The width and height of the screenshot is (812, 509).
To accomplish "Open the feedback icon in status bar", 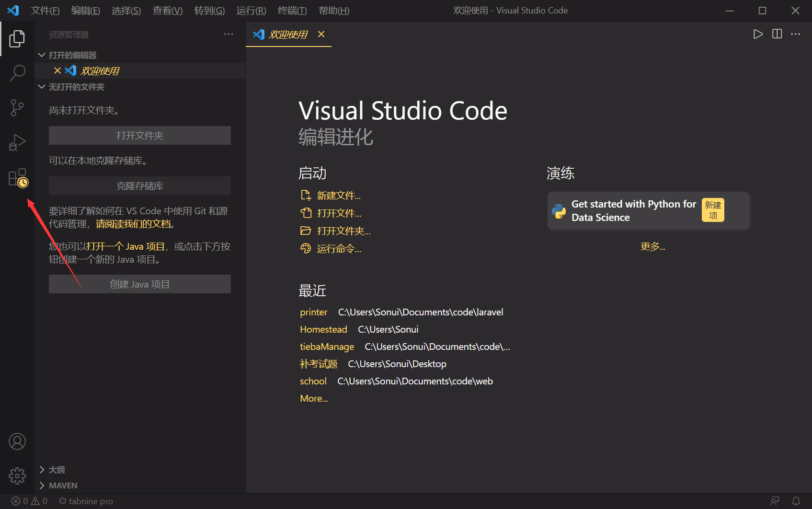I will [x=775, y=501].
